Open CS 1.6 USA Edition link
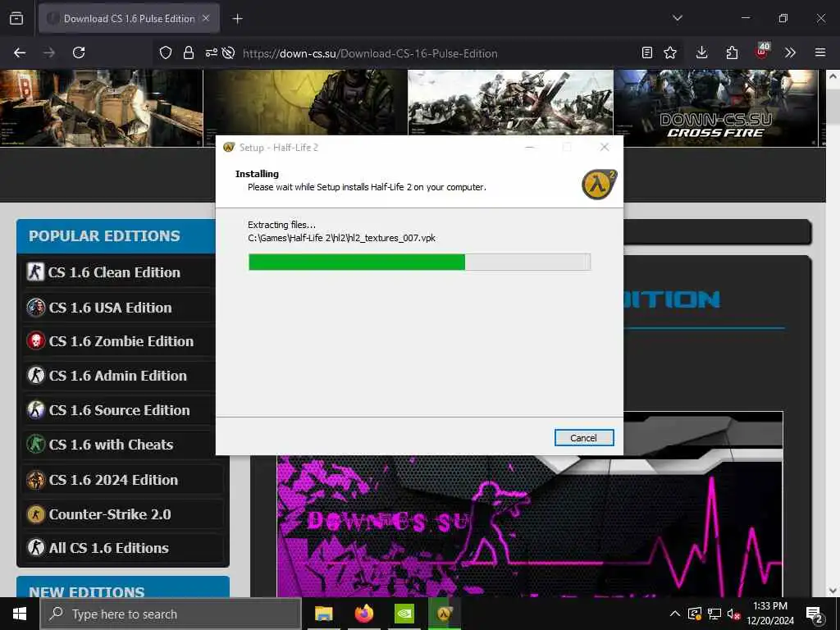 pyautogui.click(x=110, y=308)
